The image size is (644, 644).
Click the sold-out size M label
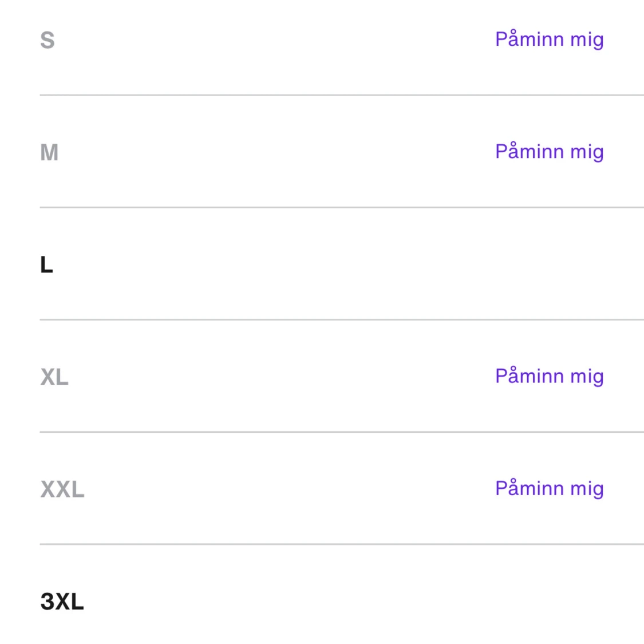[49, 153]
